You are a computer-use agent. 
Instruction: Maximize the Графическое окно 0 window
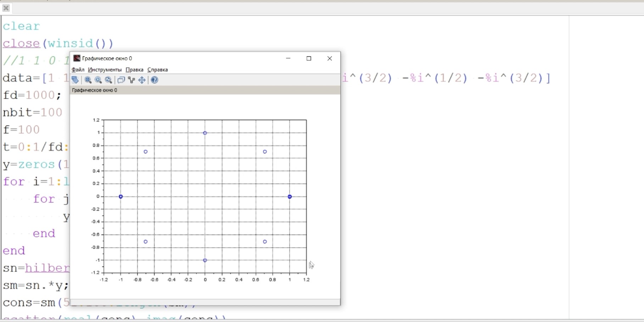point(309,58)
